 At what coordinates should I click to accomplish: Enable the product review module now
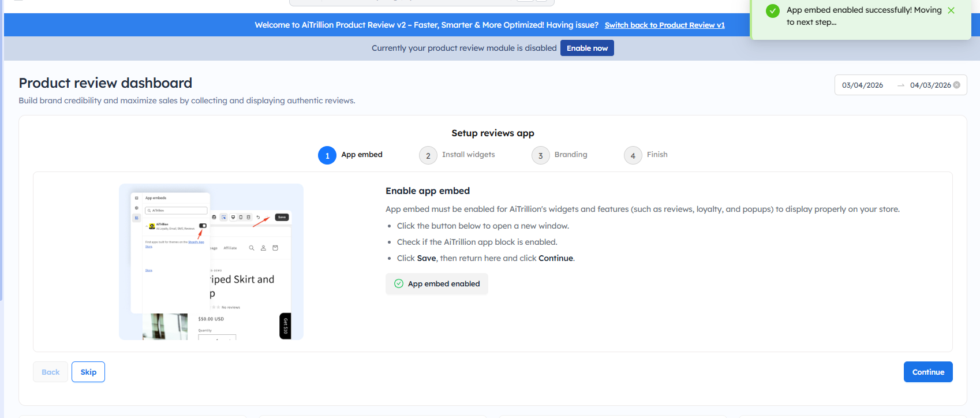pyautogui.click(x=587, y=48)
